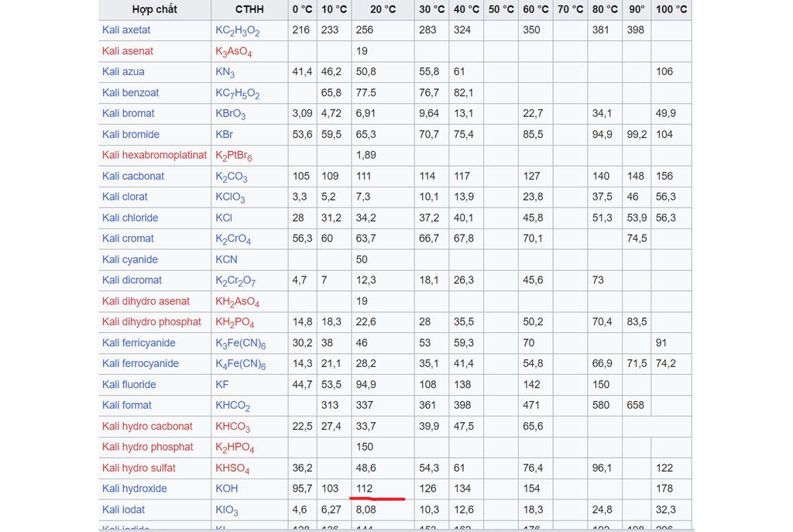Click the 20 °C column header
The height and width of the screenshot is (532, 793).
[x=383, y=9]
